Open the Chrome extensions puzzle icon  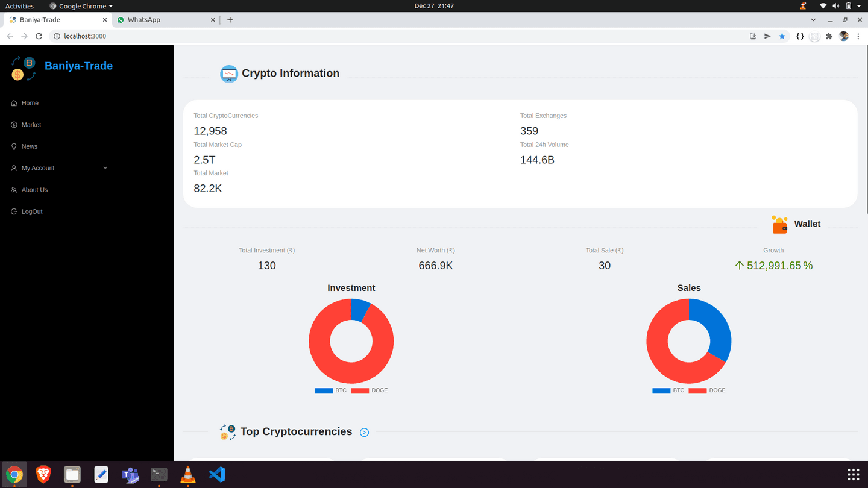(x=829, y=36)
